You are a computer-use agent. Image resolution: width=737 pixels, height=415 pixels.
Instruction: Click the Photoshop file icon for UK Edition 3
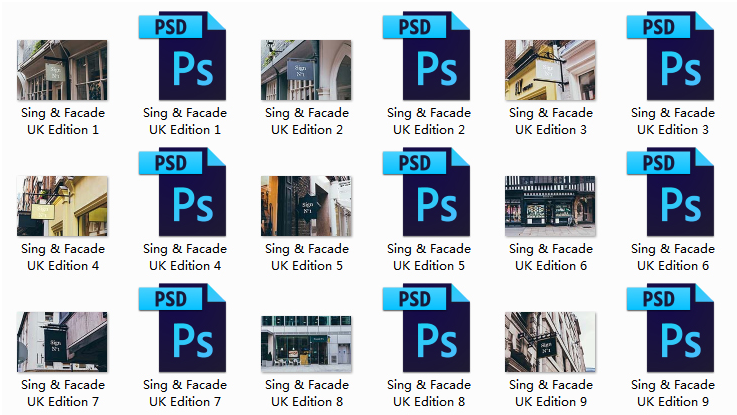tap(672, 56)
